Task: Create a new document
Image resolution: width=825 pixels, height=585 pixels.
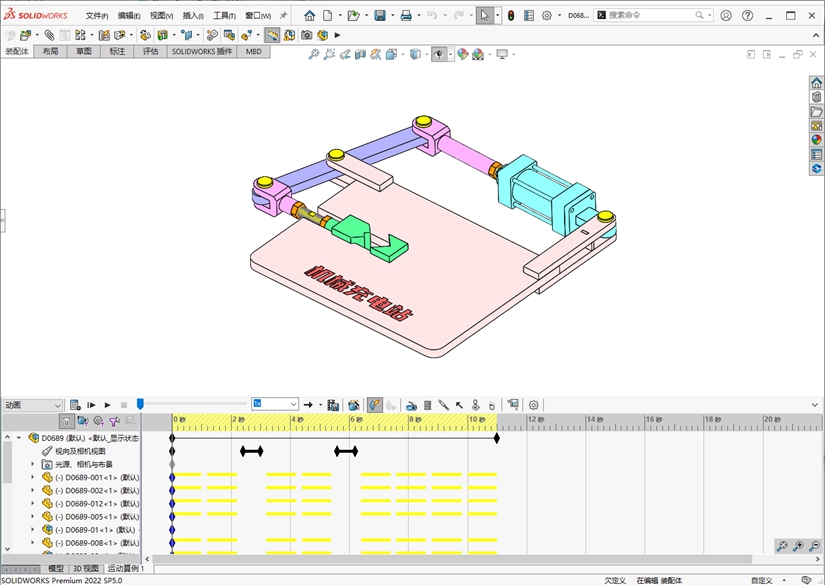Action: (328, 16)
